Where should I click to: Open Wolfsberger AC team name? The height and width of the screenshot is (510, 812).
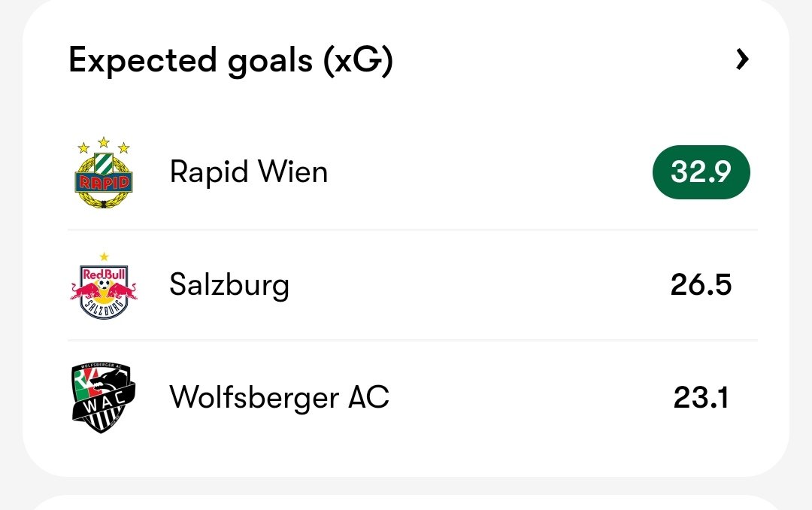(x=280, y=397)
